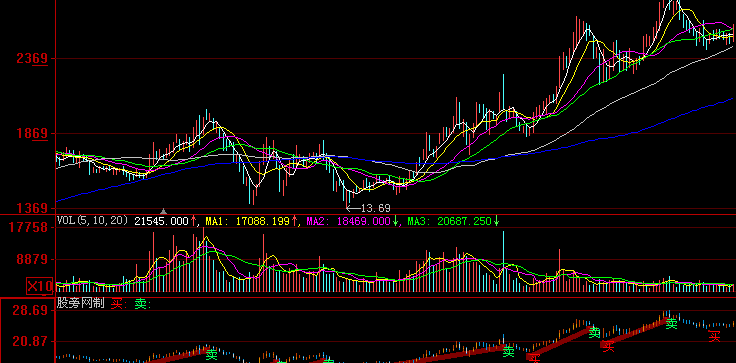The image size is (736, 363).
Task: Click the green down arrow after MA3 value
Action: click(497, 221)
